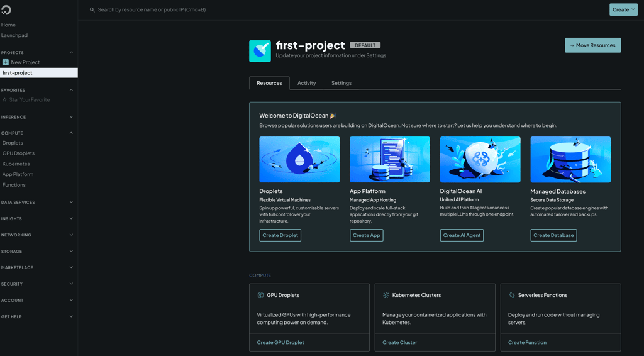Go to Home in sidebar

tap(8, 25)
